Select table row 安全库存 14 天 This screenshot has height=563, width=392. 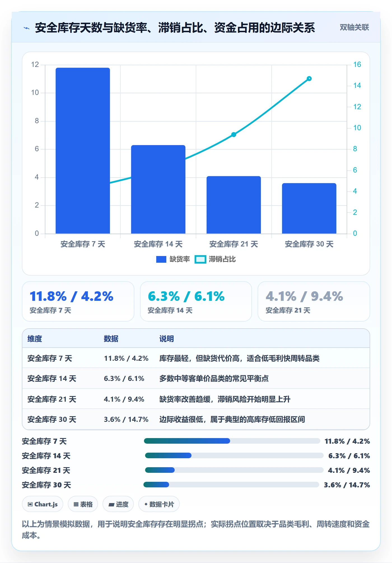(x=196, y=378)
